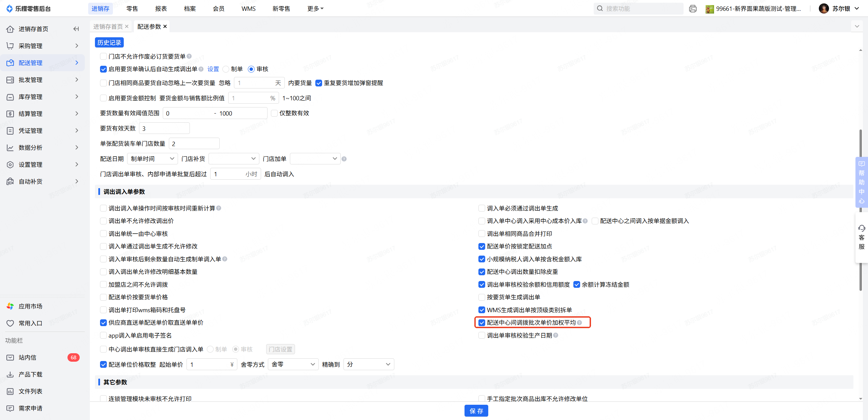
Task: Click the 历史记录 button
Action: click(x=109, y=43)
